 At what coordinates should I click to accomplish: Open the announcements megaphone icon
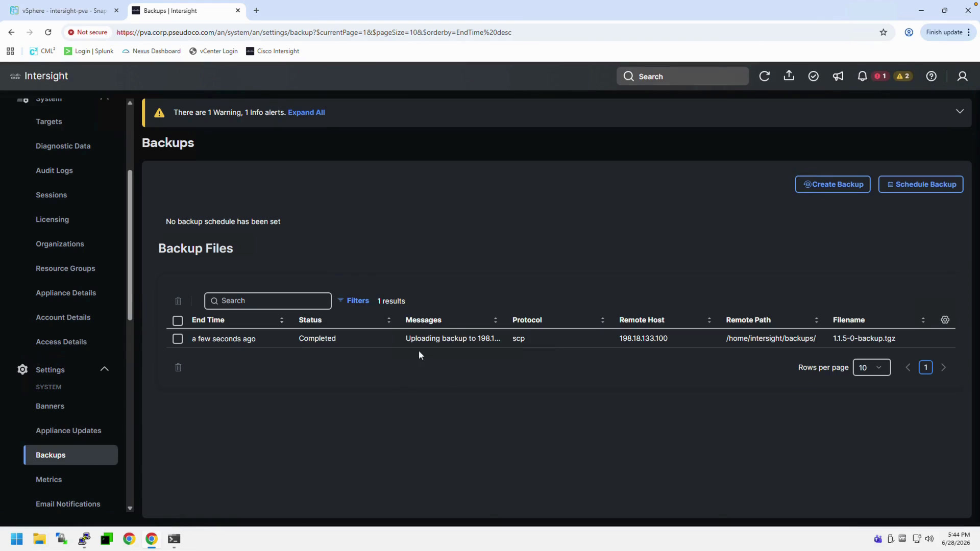[838, 76]
